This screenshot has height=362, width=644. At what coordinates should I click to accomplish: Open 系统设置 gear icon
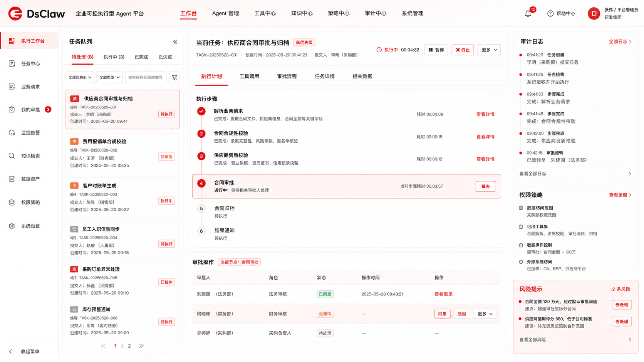coord(12,226)
